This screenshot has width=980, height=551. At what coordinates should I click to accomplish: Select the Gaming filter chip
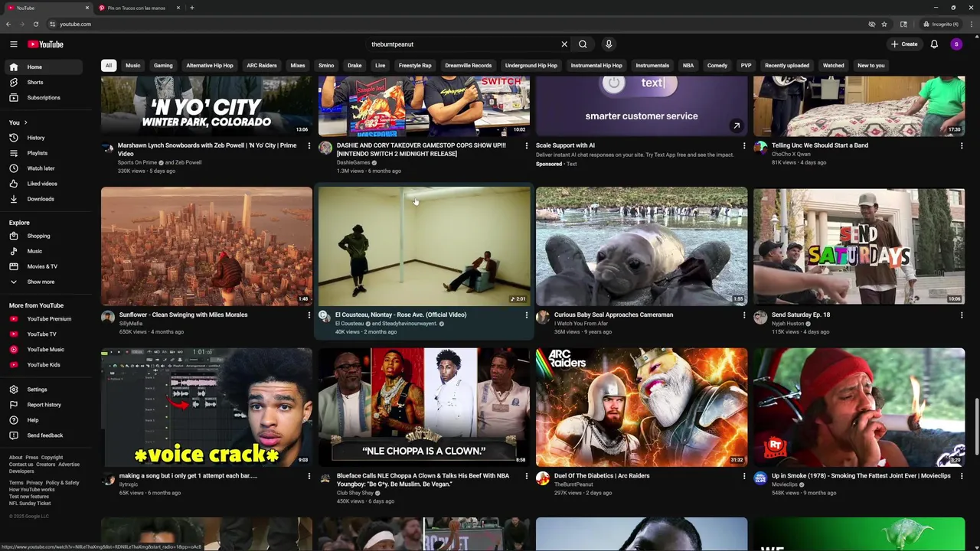[163, 66]
